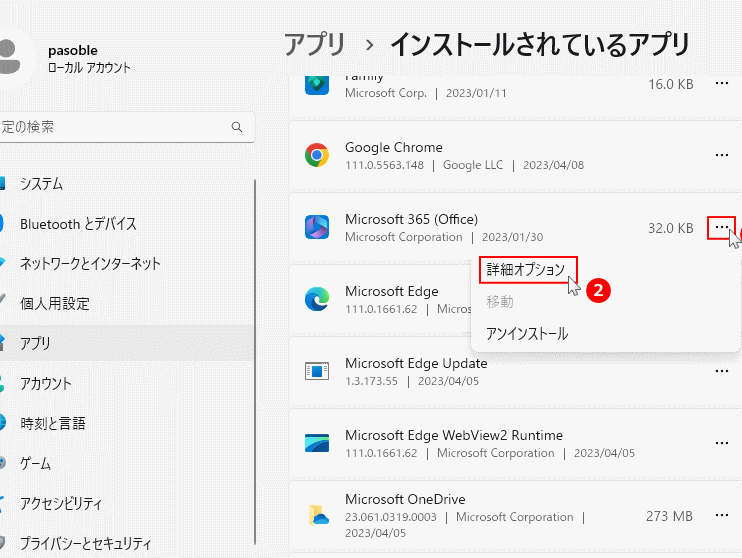Open the three-dot menu for Edge WebView2 Runtime
This screenshot has width=742, height=558.
[722, 443]
